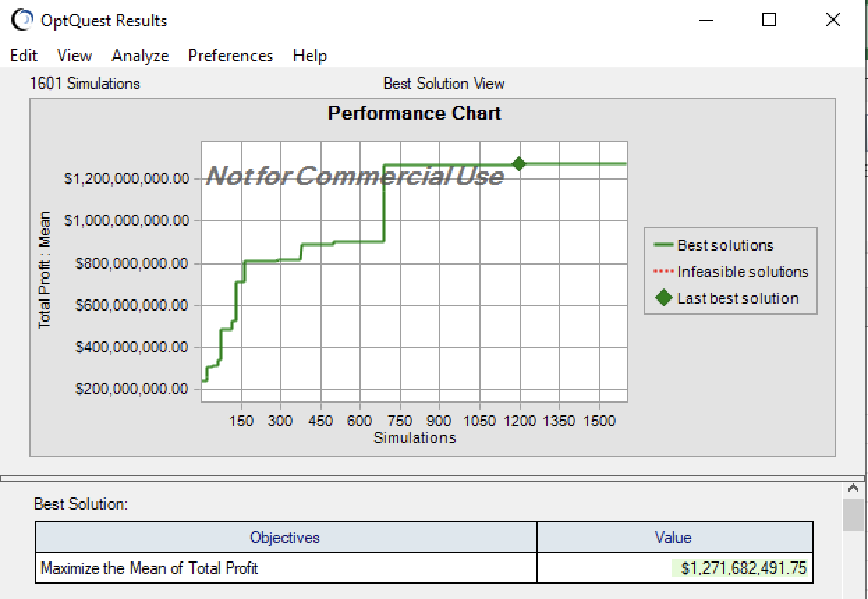Select the Infeasible solutions legend entry
This screenshot has width=868, height=599.
tap(742, 272)
